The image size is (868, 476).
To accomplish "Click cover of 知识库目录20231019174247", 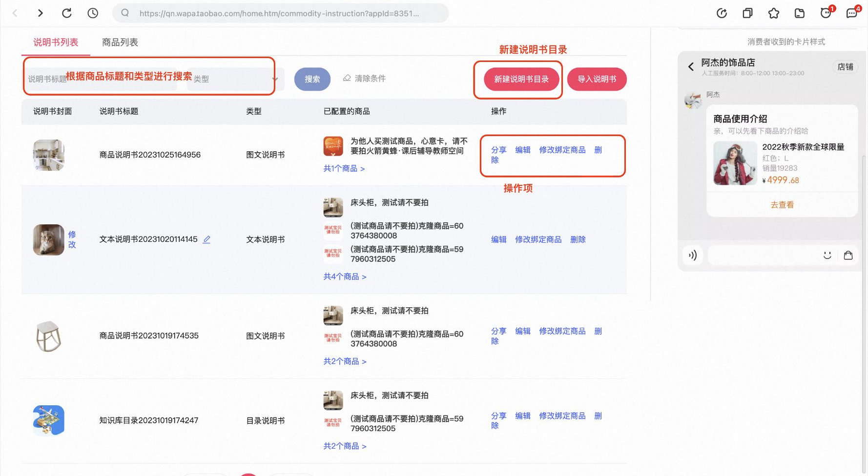I will (x=49, y=420).
